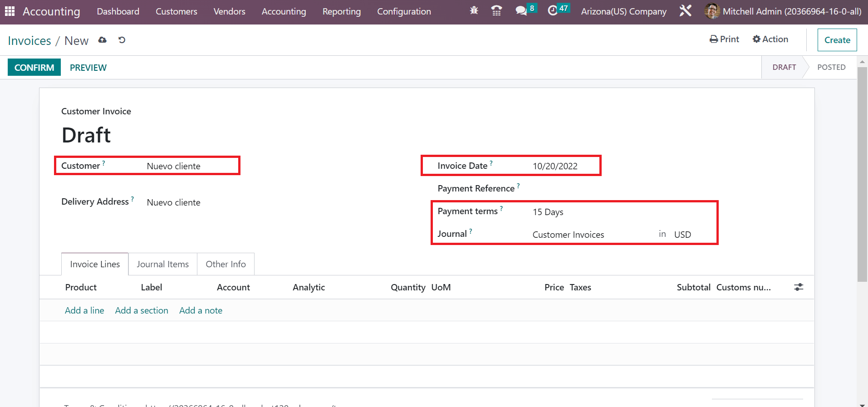Screen dimensions: 868x407
Task: Click the Create button
Action: [837, 40]
